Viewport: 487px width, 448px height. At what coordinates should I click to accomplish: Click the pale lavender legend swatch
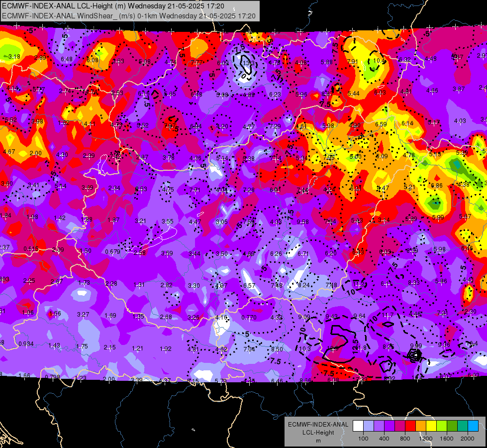[x=369, y=426]
